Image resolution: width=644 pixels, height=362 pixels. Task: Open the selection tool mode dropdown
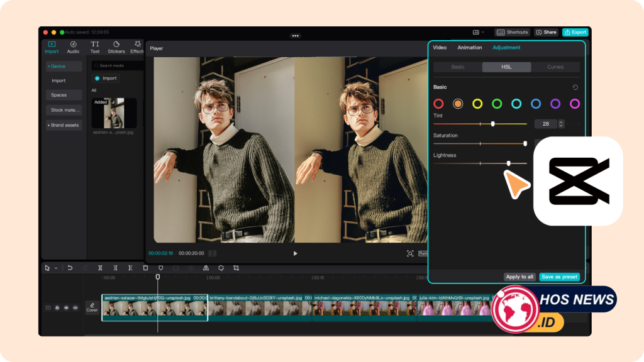tap(55, 268)
